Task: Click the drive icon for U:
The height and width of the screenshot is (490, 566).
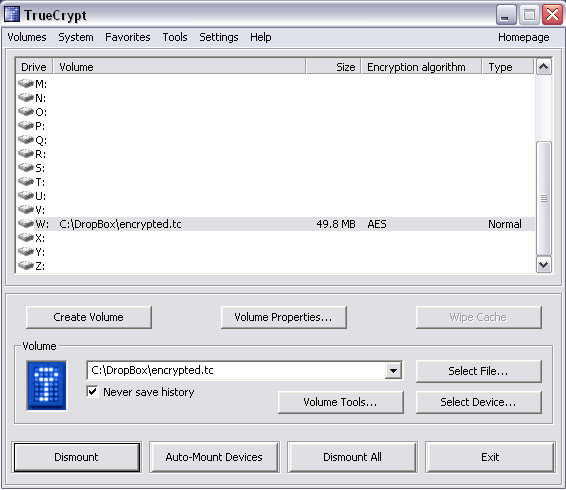Action: 26,196
